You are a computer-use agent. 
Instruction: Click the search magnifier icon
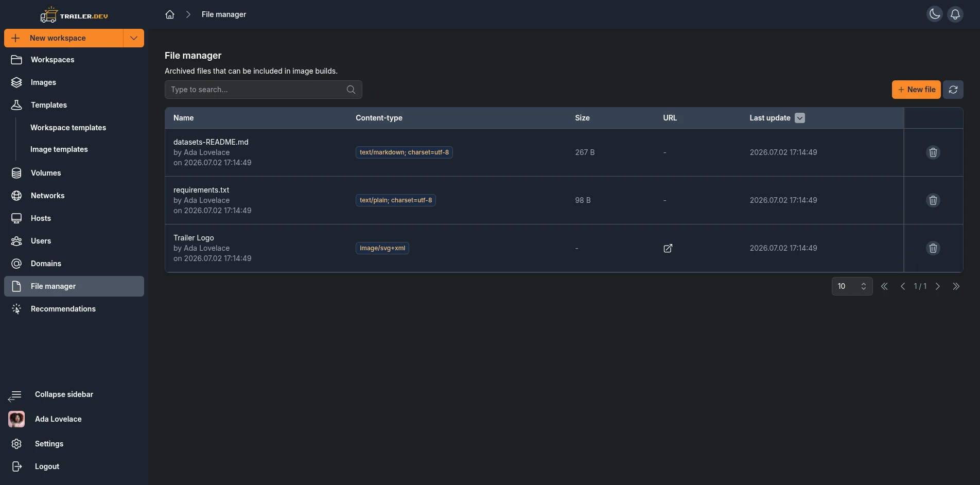click(x=351, y=90)
